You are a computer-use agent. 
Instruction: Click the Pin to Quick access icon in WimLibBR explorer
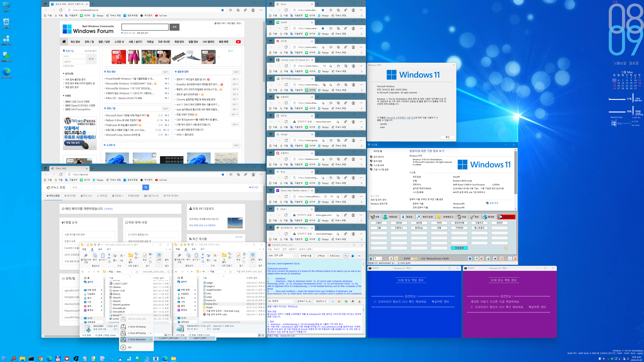(x=86, y=256)
